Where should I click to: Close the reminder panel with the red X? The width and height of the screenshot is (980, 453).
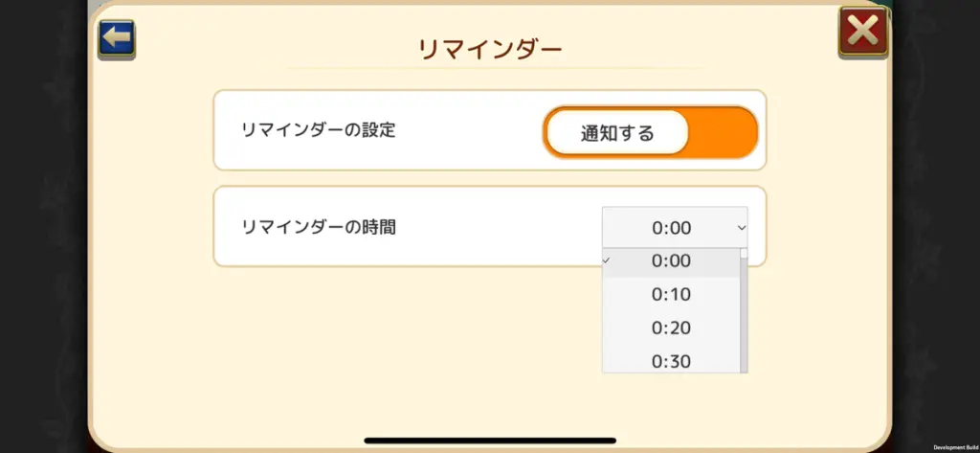862,32
